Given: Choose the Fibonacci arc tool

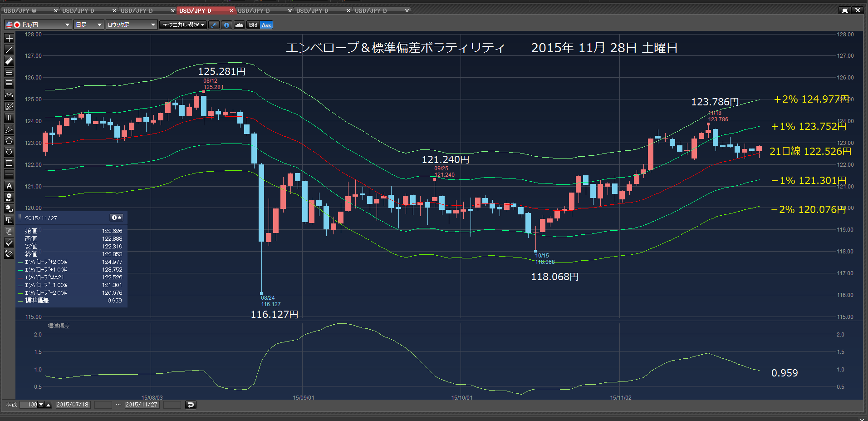Looking at the screenshot, I should 9,95.
